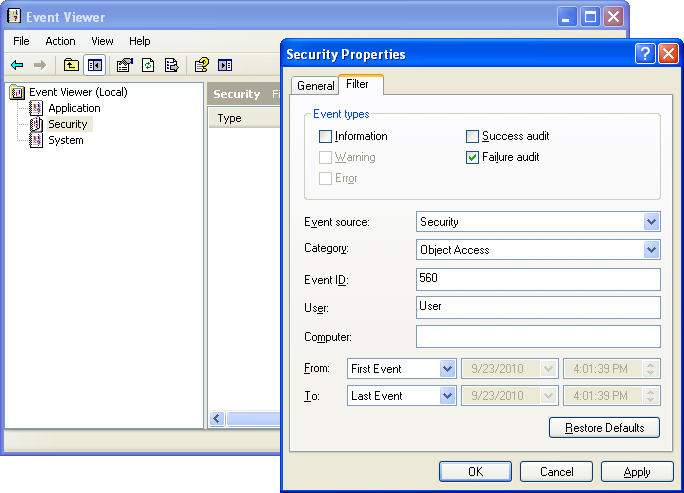Open the Category dropdown list

click(652, 250)
